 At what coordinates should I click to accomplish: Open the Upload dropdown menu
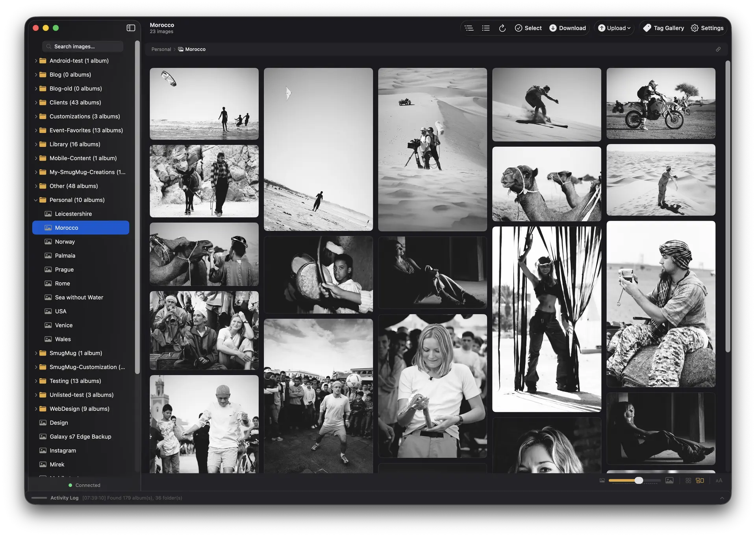point(614,28)
